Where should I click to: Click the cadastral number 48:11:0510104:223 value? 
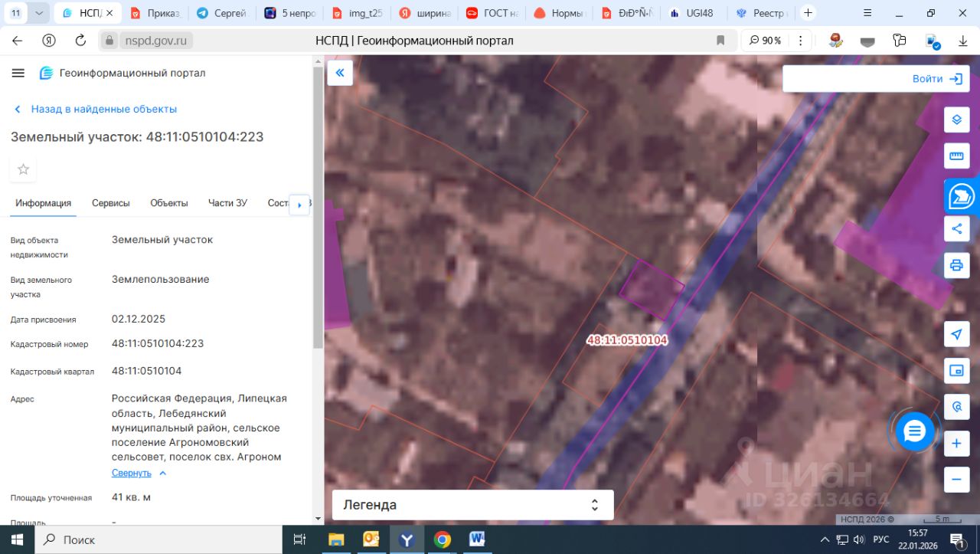[158, 343]
